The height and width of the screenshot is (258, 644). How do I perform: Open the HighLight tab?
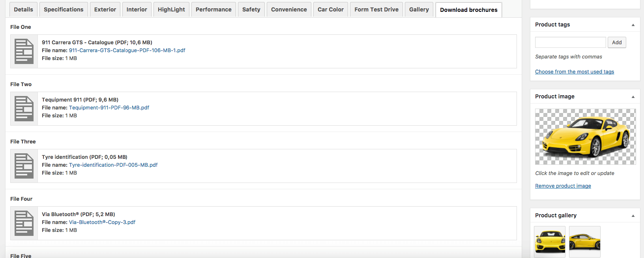(171, 9)
